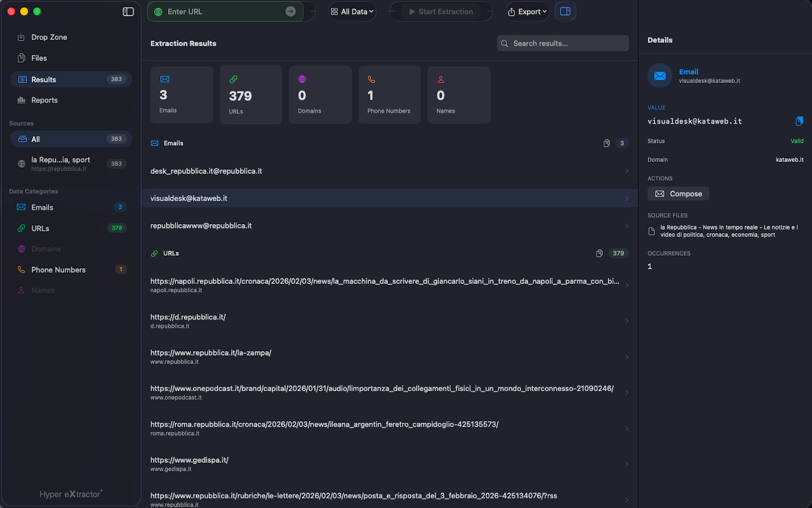The image size is (812, 508).
Task: Open the Reports sidebar section
Action: coord(45,100)
